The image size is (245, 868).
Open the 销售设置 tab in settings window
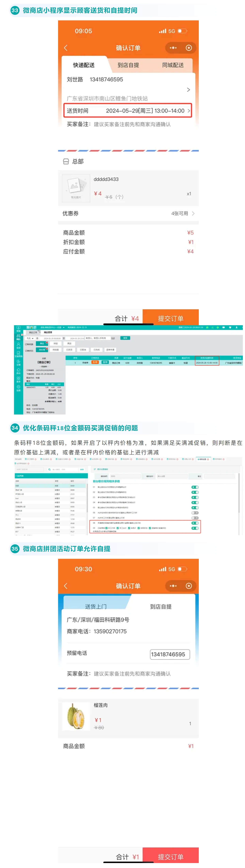(203, 459)
